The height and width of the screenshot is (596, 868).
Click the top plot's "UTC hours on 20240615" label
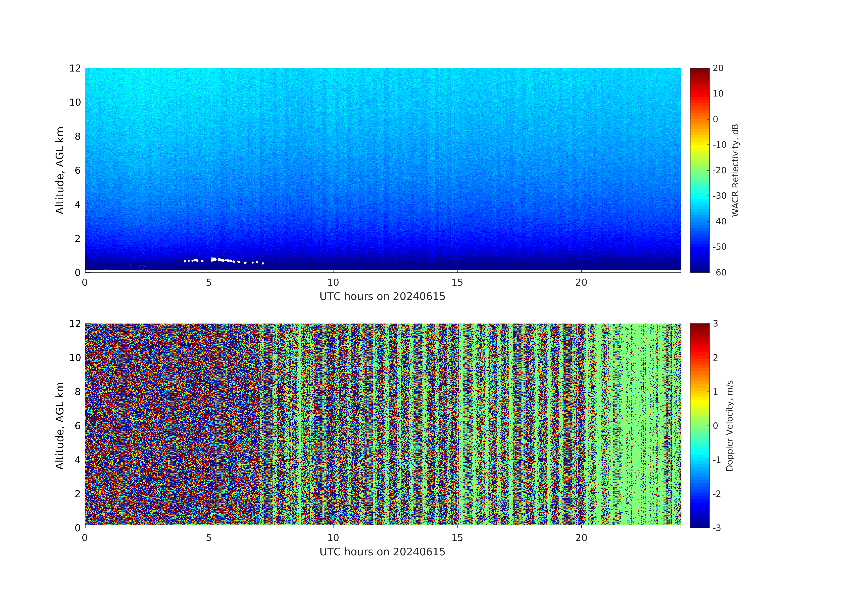click(382, 297)
